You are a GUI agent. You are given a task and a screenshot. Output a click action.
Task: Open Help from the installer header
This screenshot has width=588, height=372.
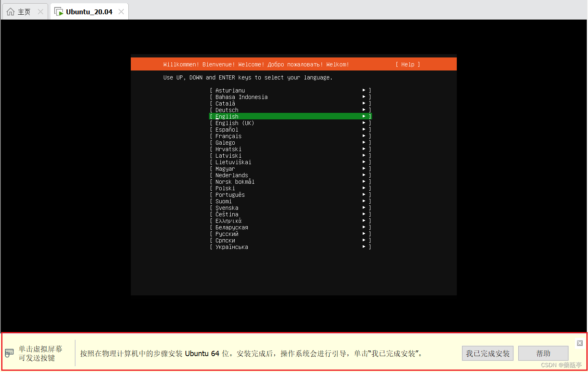pyautogui.click(x=407, y=64)
